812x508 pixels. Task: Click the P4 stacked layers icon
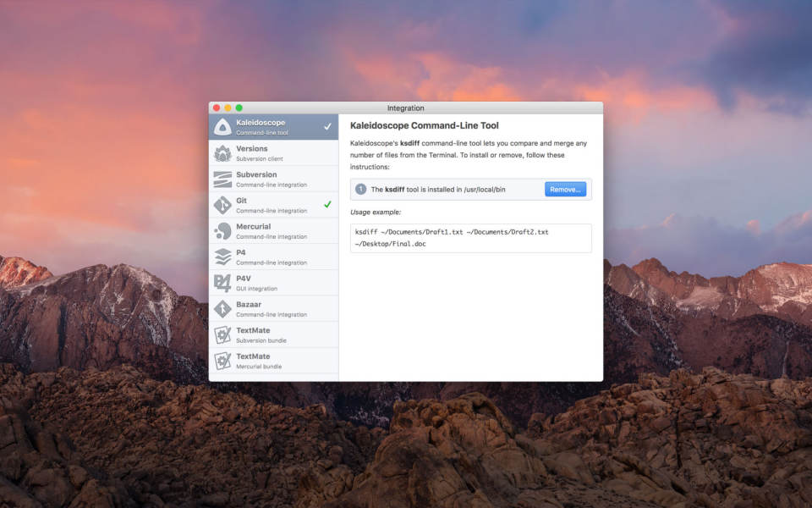222,257
